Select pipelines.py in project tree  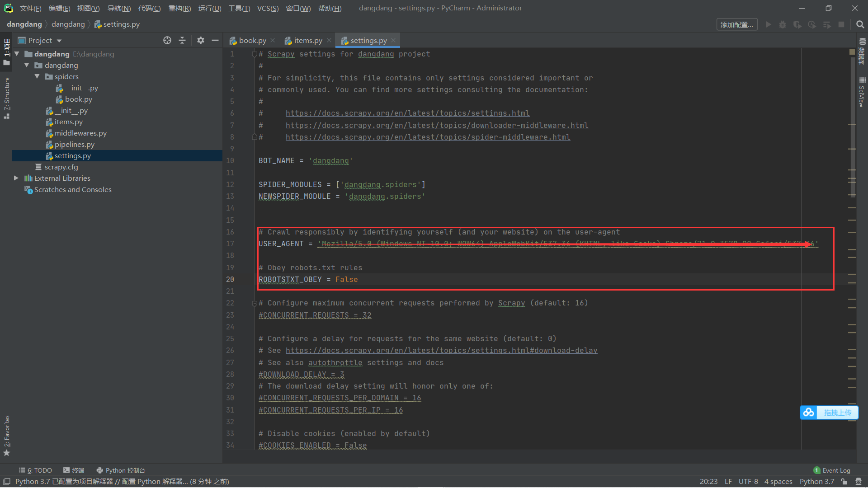click(74, 144)
